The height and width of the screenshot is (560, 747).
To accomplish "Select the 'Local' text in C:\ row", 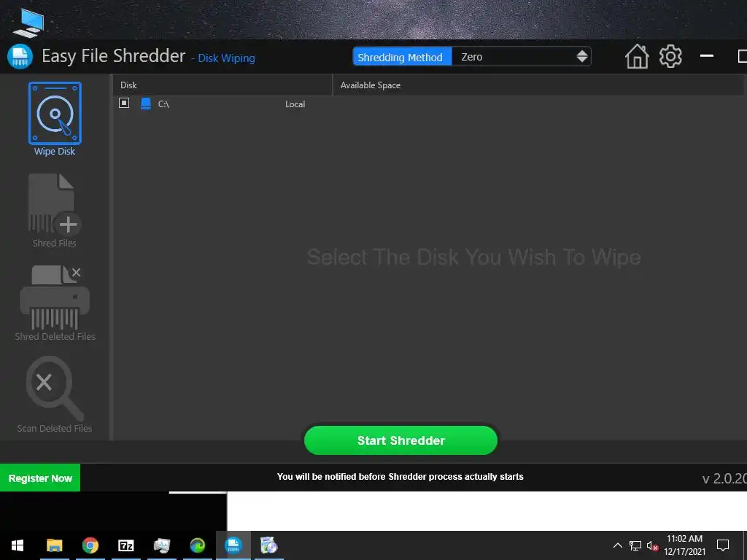I will [295, 104].
